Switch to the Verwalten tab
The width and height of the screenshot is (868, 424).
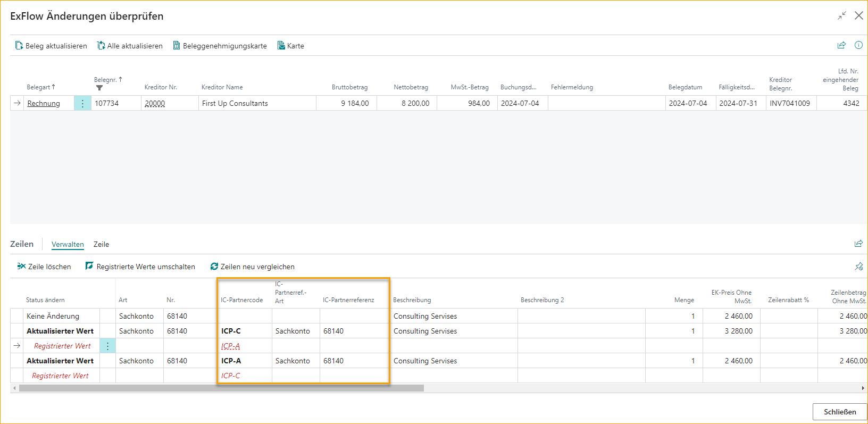[x=68, y=244]
